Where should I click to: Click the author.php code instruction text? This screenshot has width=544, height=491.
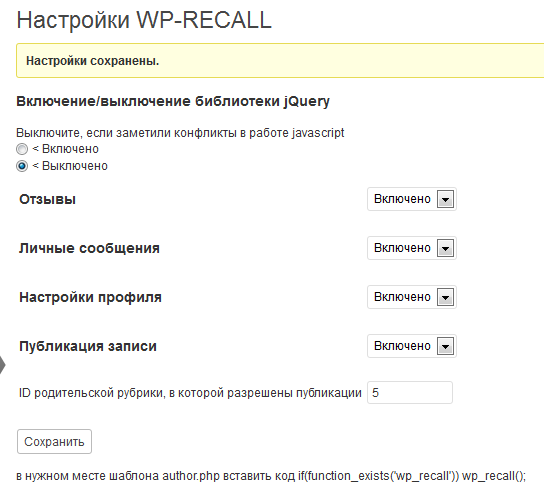click(x=271, y=476)
